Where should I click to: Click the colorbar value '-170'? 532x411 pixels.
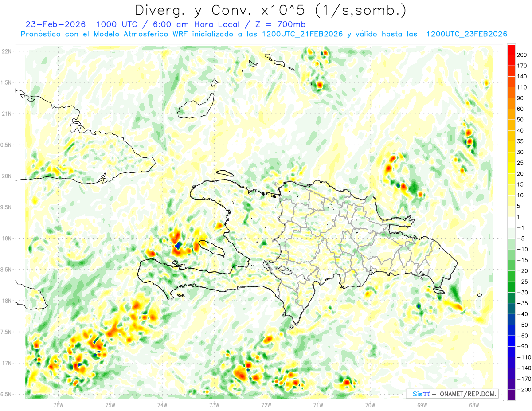(523, 379)
